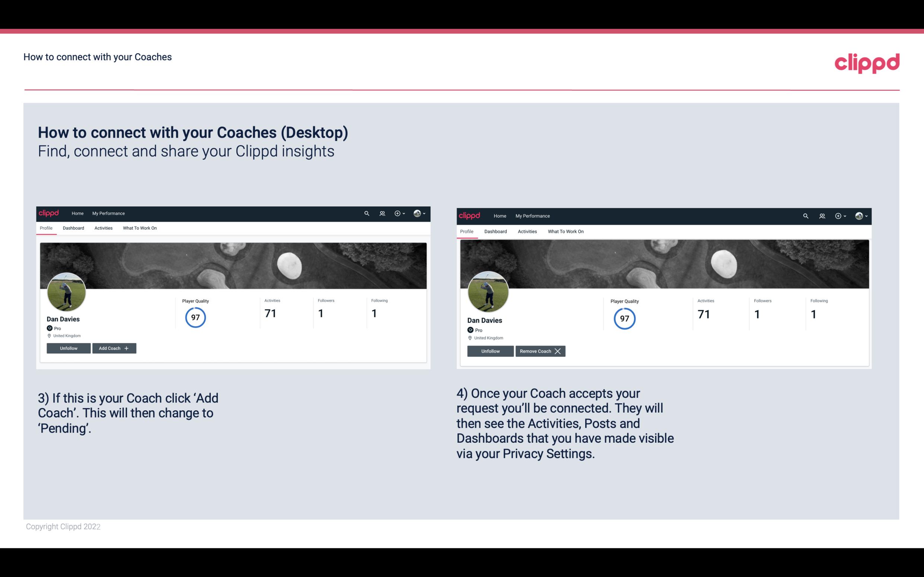924x577 pixels.
Task: Click the Clippd logo icon top-left
Action: (49, 213)
